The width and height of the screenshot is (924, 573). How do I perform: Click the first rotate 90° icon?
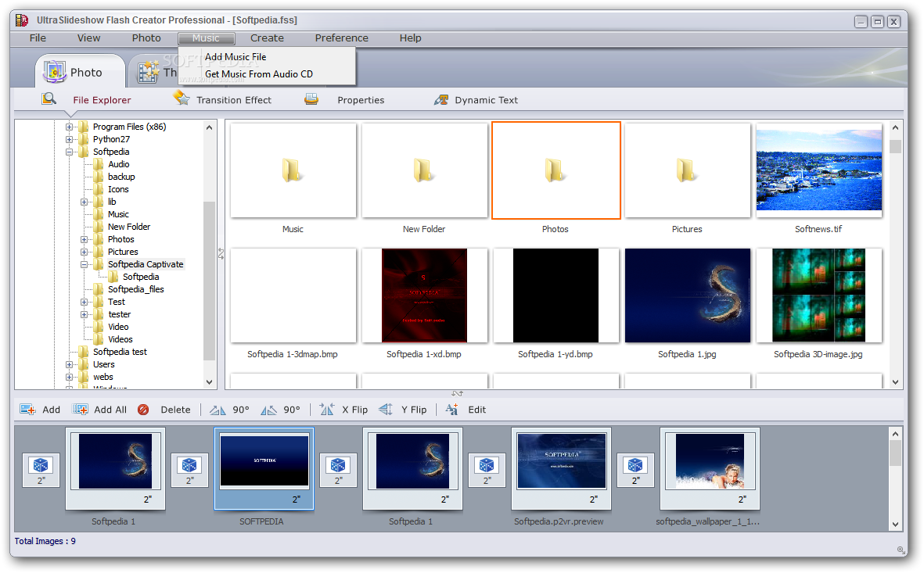218,410
